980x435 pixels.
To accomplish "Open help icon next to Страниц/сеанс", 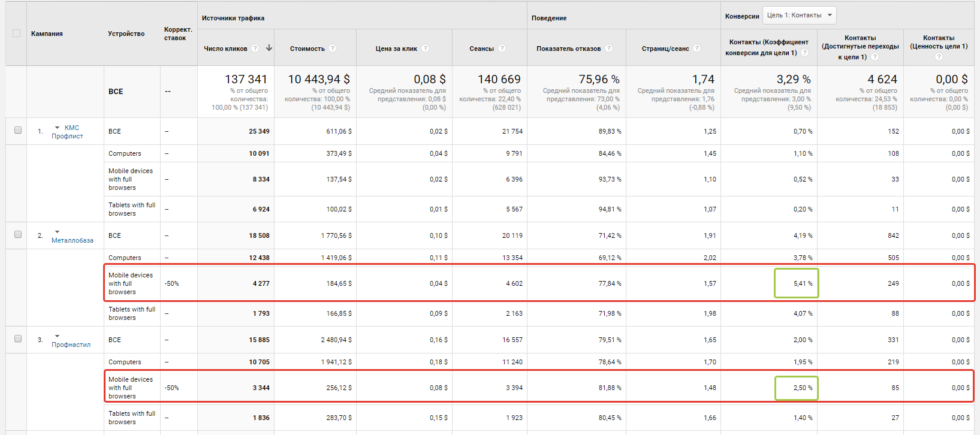I will pyautogui.click(x=697, y=49).
